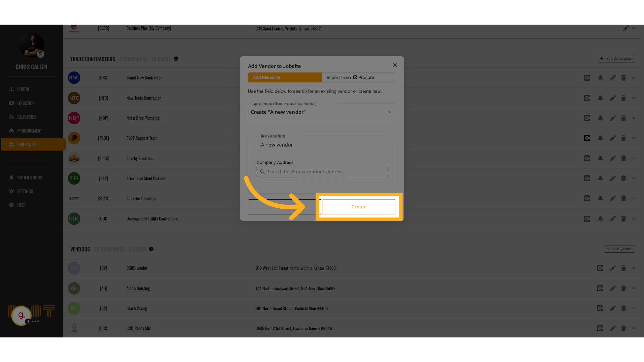Click trash icon for Bravo Paving
Image resolution: width=644 pixels, height=362 pixels.
coord(623,308)
